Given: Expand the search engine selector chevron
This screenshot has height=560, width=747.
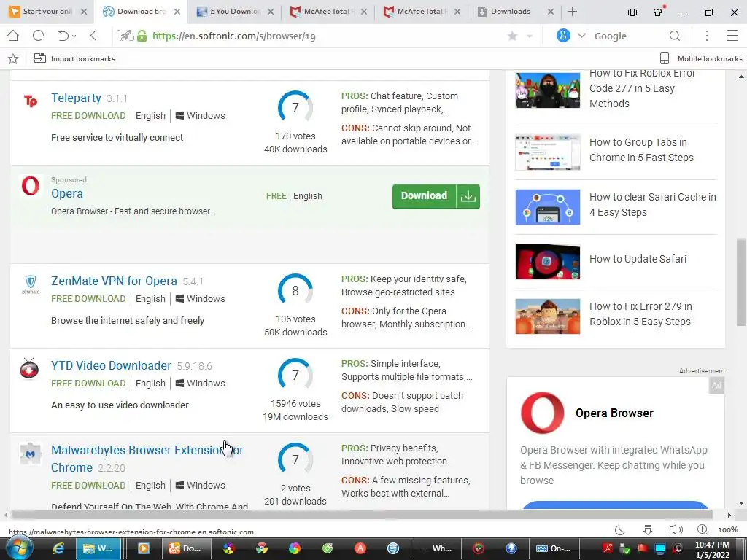Looking at the screenshot, I should 581,36.
